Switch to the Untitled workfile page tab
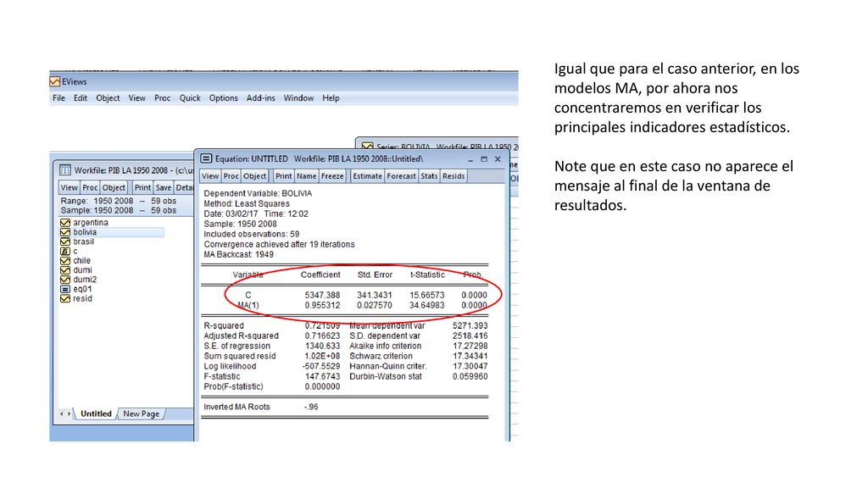The image size is (868, 488). (x=96, y=413)
